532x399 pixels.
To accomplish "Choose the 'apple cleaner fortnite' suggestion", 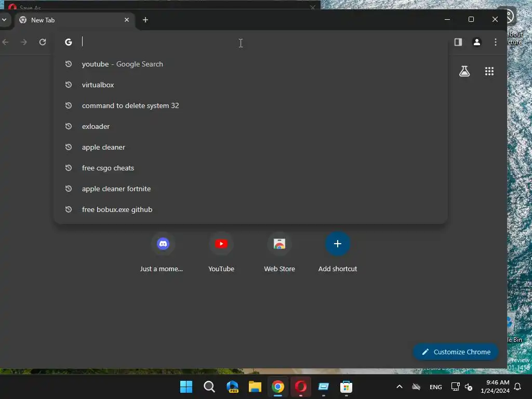I will point(250,189).
